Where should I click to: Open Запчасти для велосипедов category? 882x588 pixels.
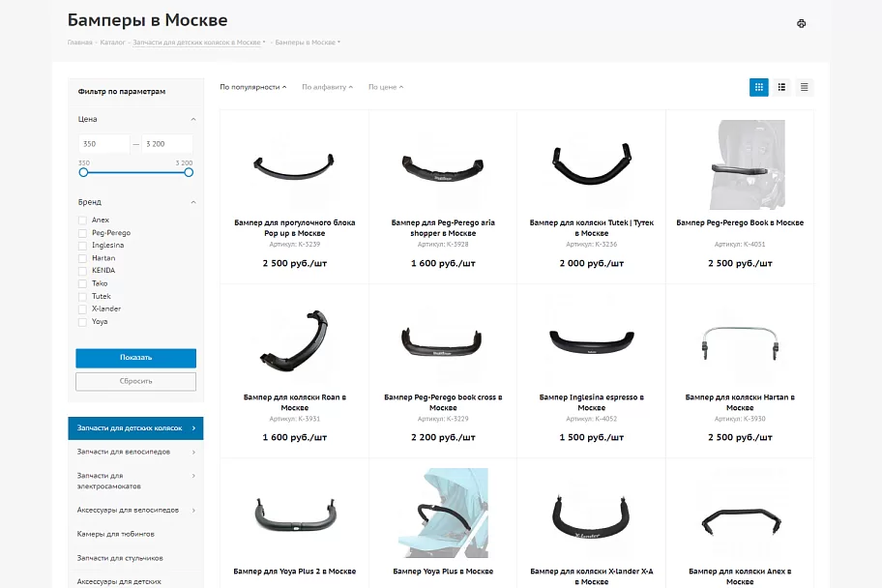point(124,452)
